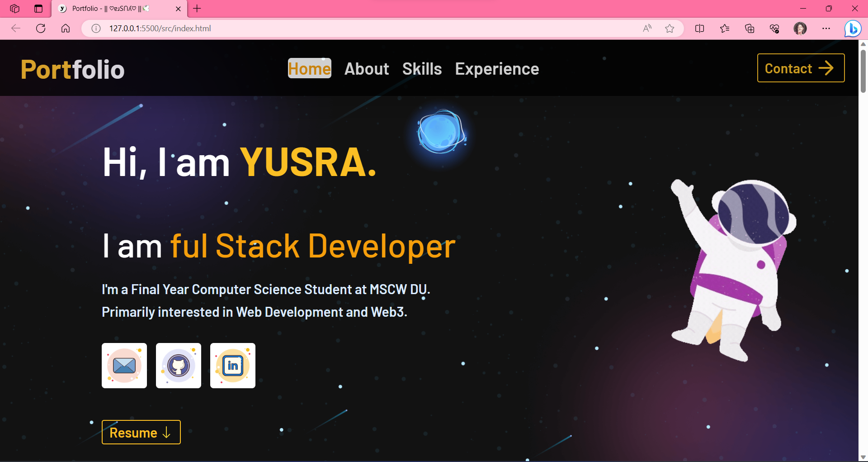Go to browser home page icon
Screen dimensions: 868x462
pyautogui.click(x=66, y=29)
